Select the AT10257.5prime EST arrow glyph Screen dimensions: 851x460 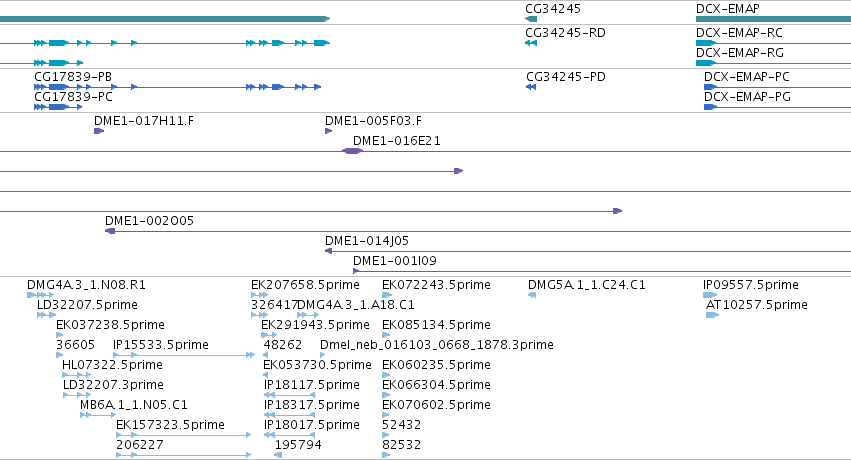tap(712, 315)
